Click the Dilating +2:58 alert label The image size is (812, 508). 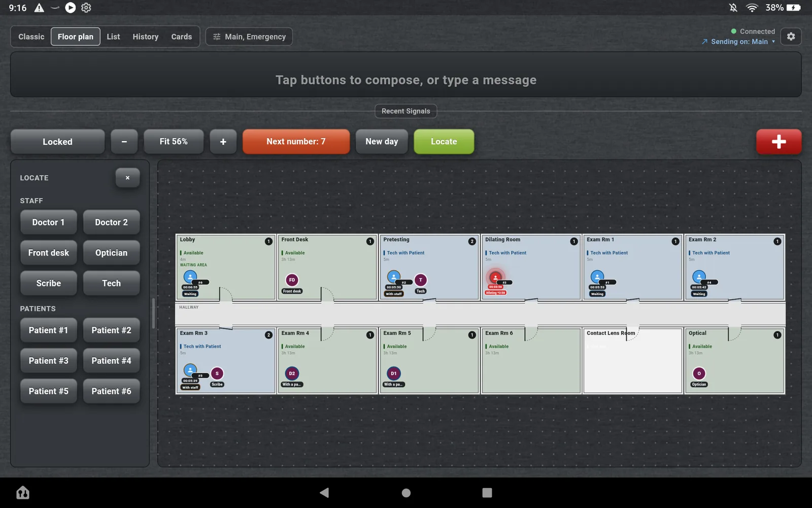coord(496,293)
